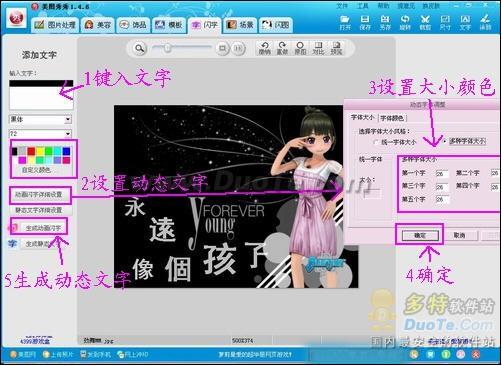The height and width of the screenshot is (366, 502).
Task: Select the 多种字体大小 radio option
Action: click(445, 141)
